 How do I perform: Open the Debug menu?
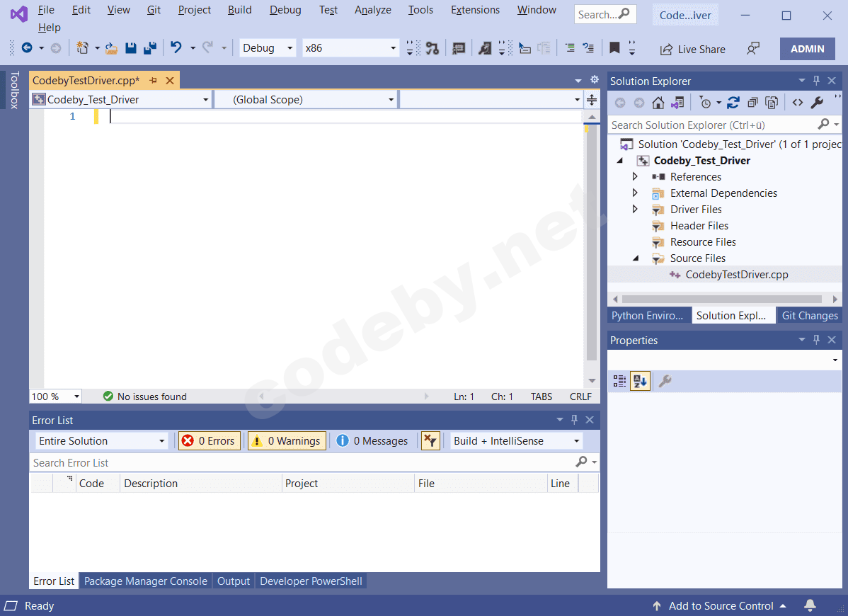(285, 10)
